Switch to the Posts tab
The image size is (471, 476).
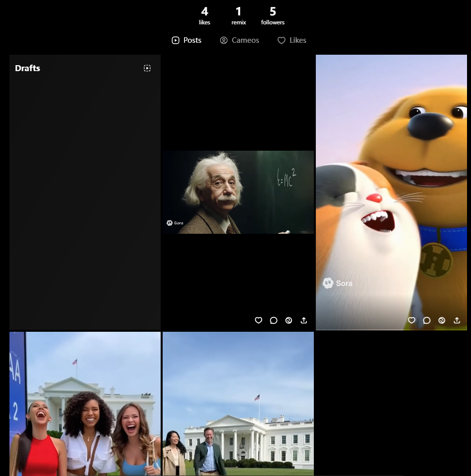(x=187, y=40)
